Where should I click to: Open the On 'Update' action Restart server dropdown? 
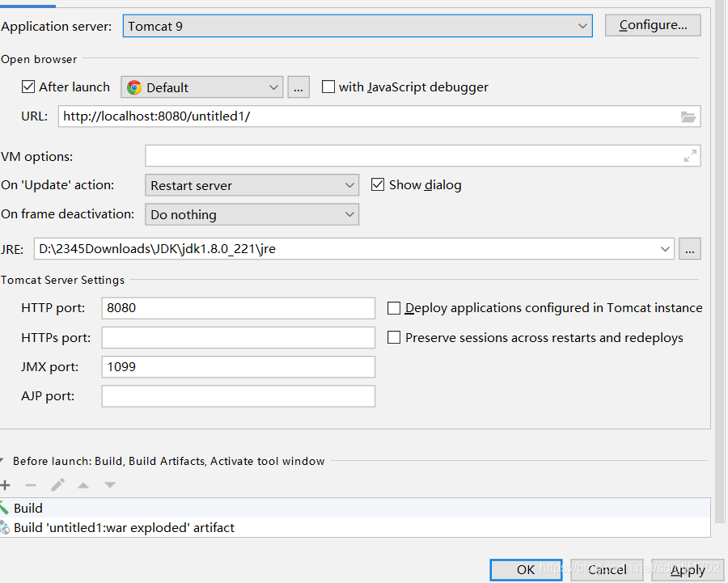click(252, 185)
